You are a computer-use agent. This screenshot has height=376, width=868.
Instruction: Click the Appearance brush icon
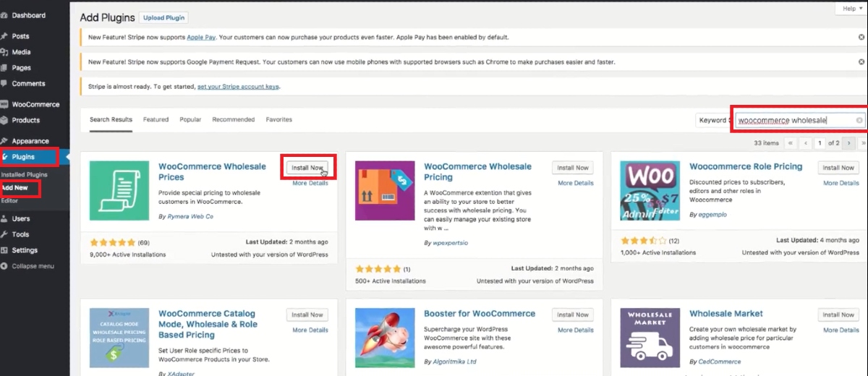click(x=4, y=141)
